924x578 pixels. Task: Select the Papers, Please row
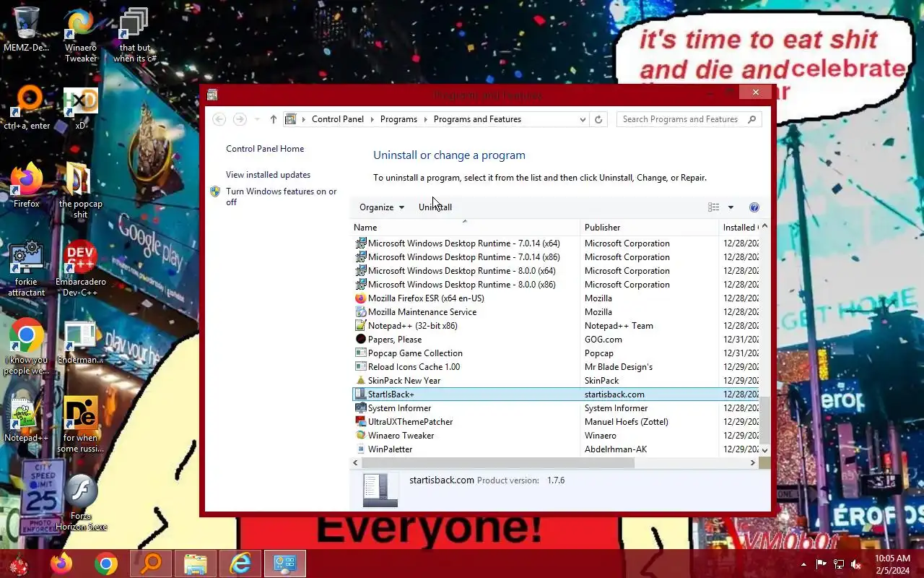click(x=555, y=340)
